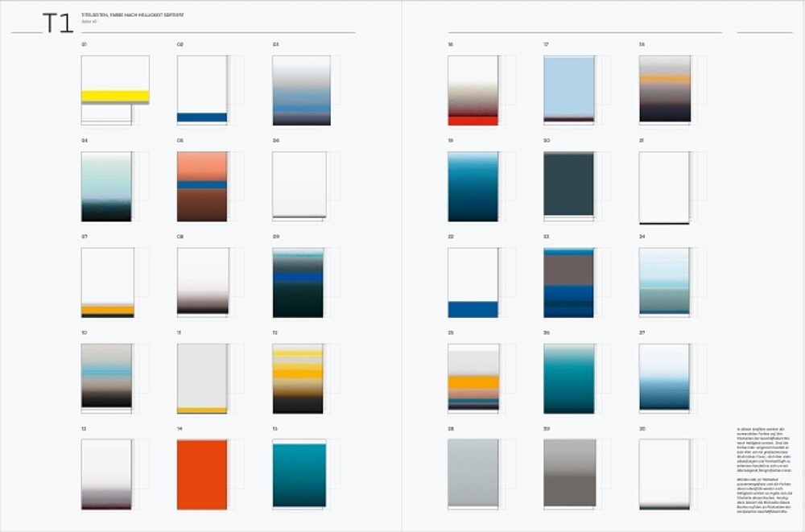
Task: Click the brown-gray cover with blue bands 23
Action: coord(568,282)
